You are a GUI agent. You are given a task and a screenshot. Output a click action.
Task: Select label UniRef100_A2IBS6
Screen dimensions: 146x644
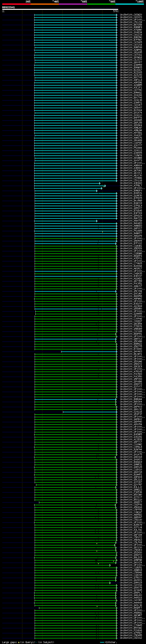click(x=131, y=439)
